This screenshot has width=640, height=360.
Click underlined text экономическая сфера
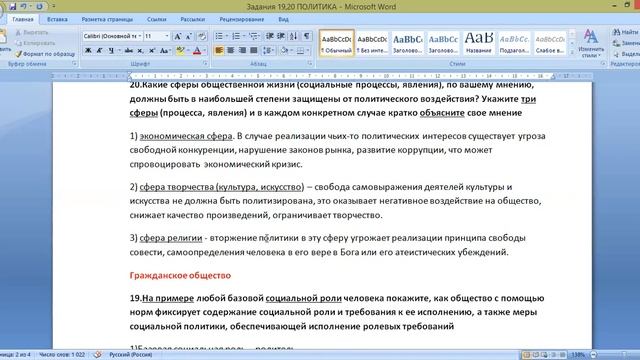pos(186,136)
